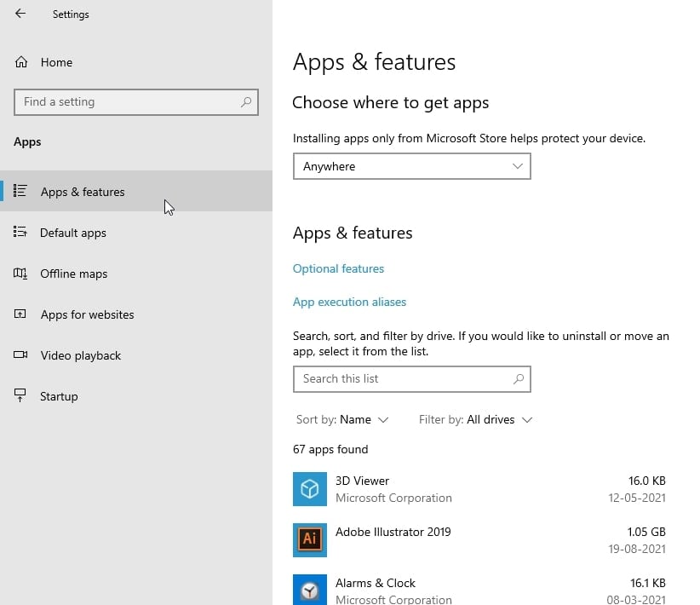Click the 1.05 GB size value
The image size is (700, 605).
tap(646, 532)
